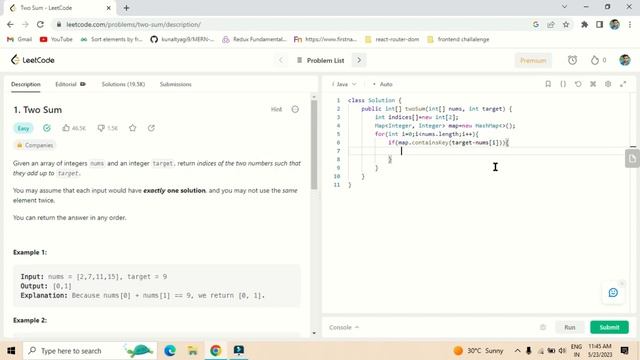The width and height of the screenshot is (640, 360).
Task: Click the browser back button
Action: (x=10, y=24)
